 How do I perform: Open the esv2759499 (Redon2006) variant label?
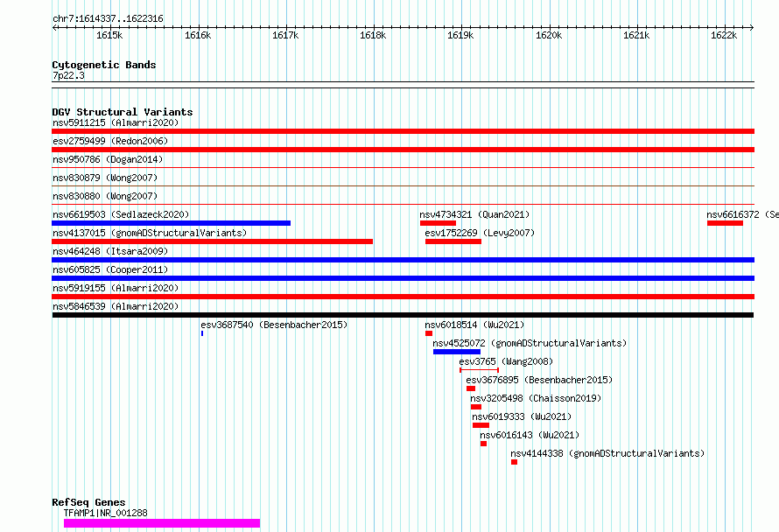tap(110, 141)
